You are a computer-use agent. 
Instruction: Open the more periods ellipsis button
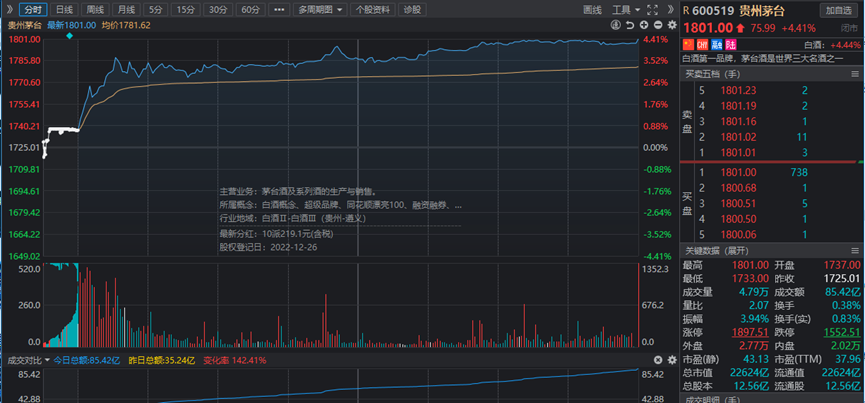click(x=280, y=9)
